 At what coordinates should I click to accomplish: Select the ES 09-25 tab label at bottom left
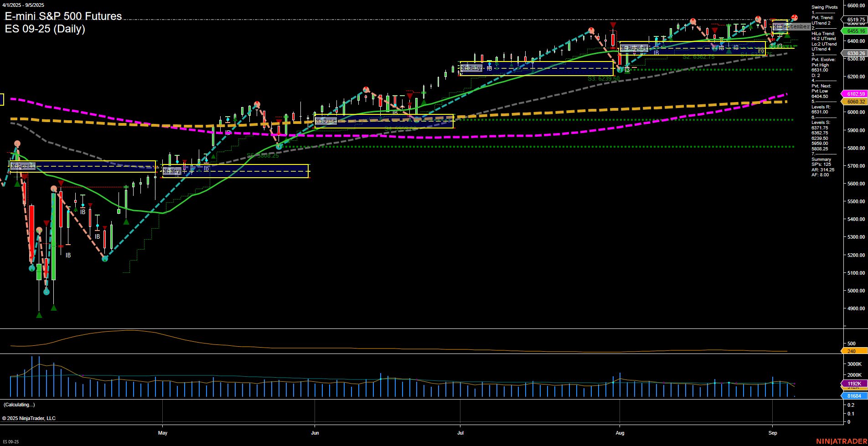pyautogui.click(x=10, y=441)
